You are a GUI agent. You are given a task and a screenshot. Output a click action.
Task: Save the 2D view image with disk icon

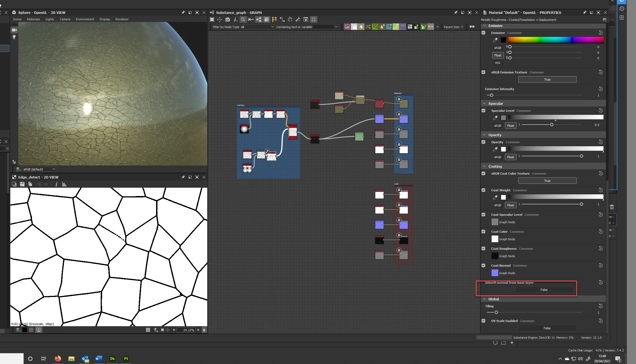click(x=22, y=184)
